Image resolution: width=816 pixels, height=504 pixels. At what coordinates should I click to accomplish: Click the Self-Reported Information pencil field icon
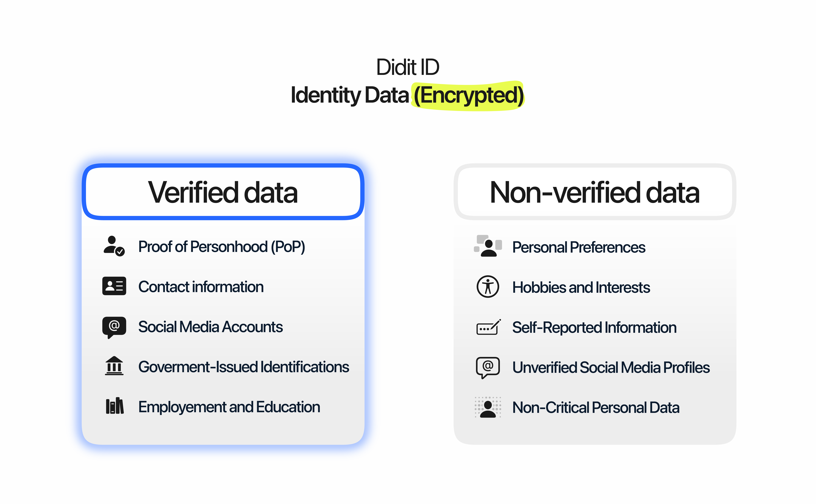[488, 327]
